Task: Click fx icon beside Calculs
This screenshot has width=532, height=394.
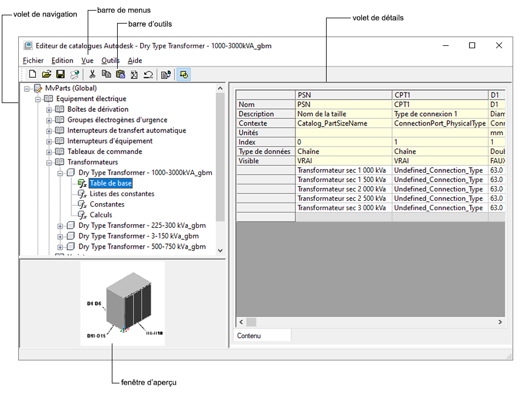Action: 82,215
